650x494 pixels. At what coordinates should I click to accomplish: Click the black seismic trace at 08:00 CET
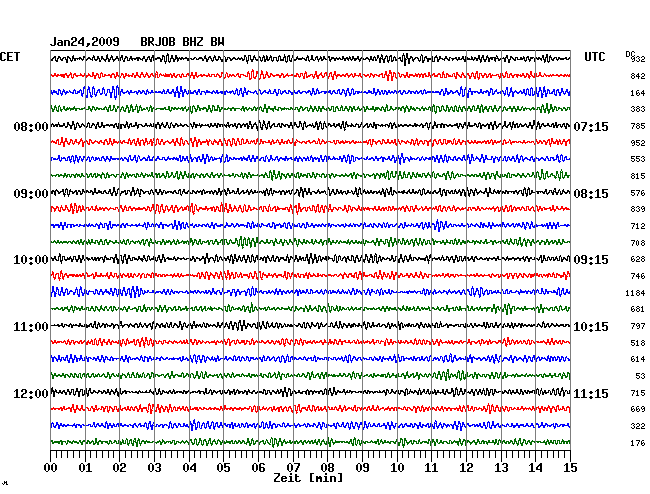(x=310, y=125)
